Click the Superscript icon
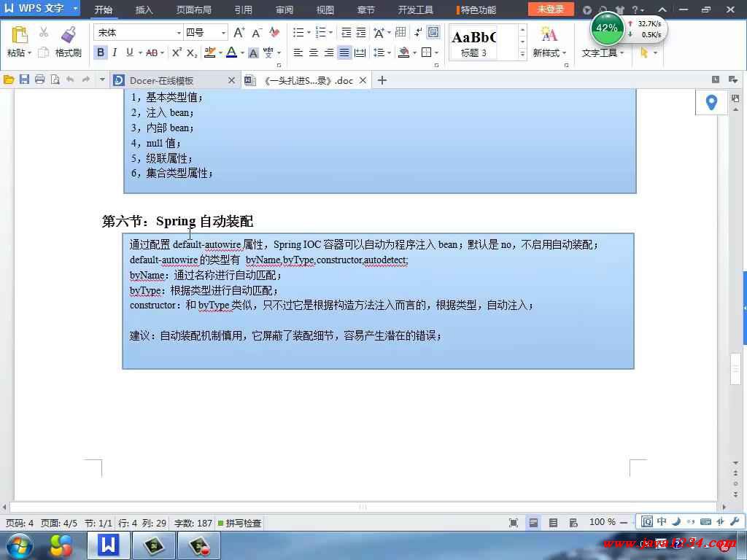Screen dimensions: 747x560 click(x=177, y=52)
